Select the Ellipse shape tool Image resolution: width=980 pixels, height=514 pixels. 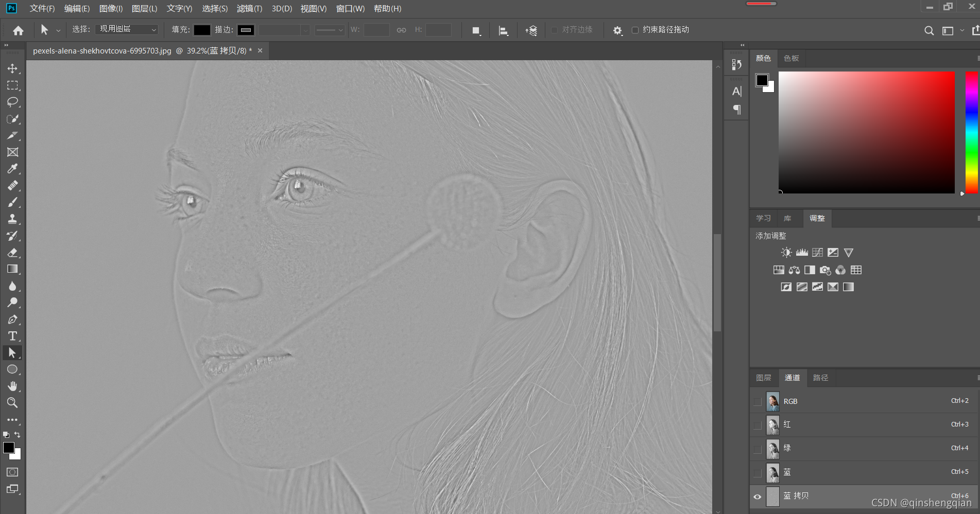click(12, 369)
